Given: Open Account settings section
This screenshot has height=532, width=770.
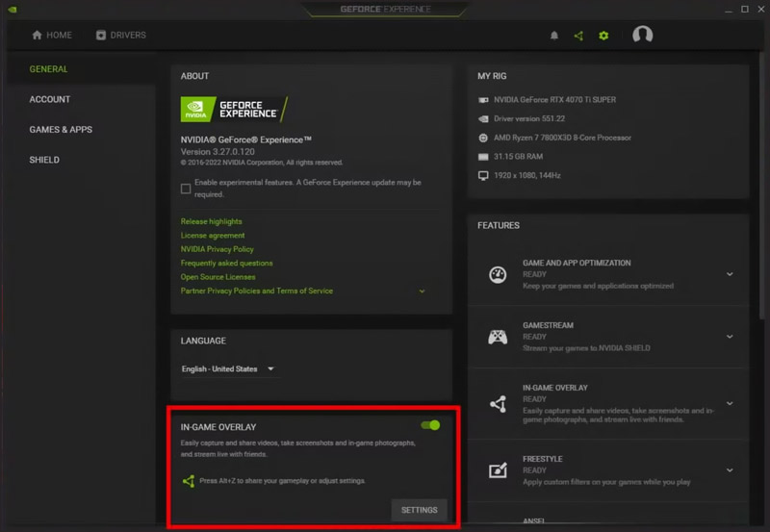Looking at the screenshot, I should coord(50,100).
